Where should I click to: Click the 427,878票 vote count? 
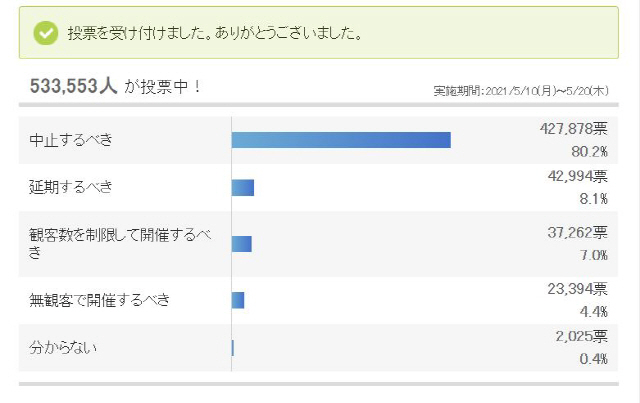coord(573,129)
